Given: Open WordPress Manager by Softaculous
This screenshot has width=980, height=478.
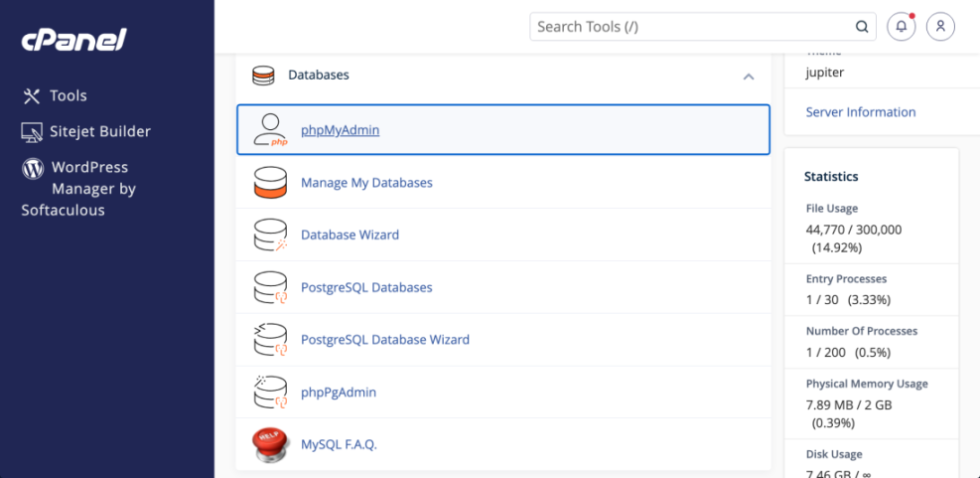Looking at the screenshot, I should point(78,189).
